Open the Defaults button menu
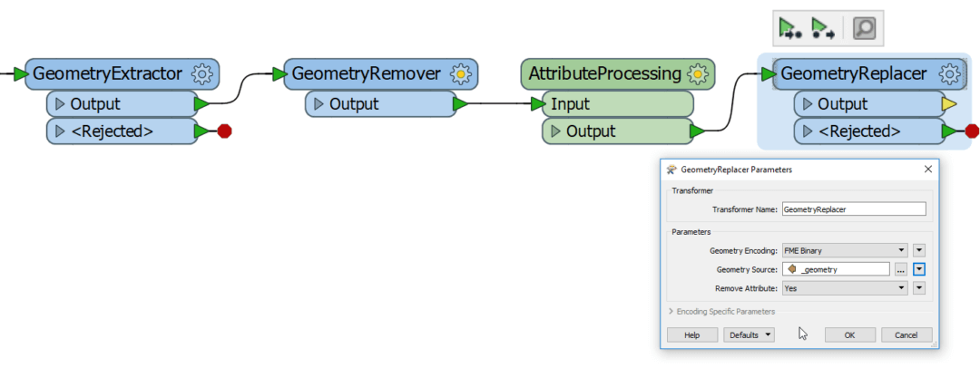The height and width of the screenshot is (368, 980). tap(749, 334)
